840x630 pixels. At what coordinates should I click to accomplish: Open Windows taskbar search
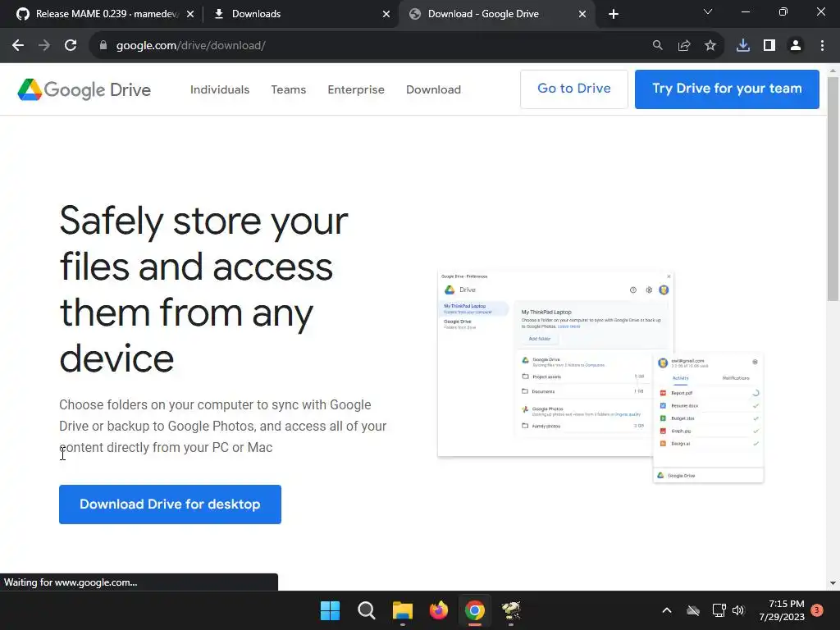coord(367,610)
